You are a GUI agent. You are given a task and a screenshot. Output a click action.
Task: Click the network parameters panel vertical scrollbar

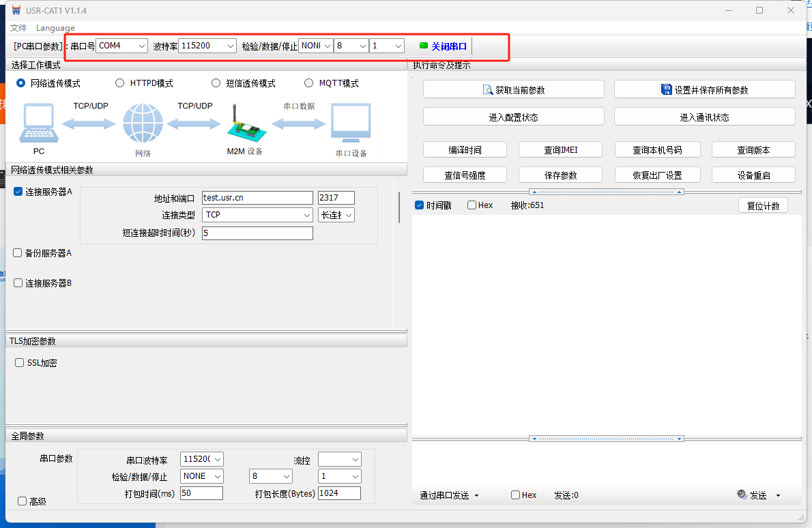click(399, 208)
